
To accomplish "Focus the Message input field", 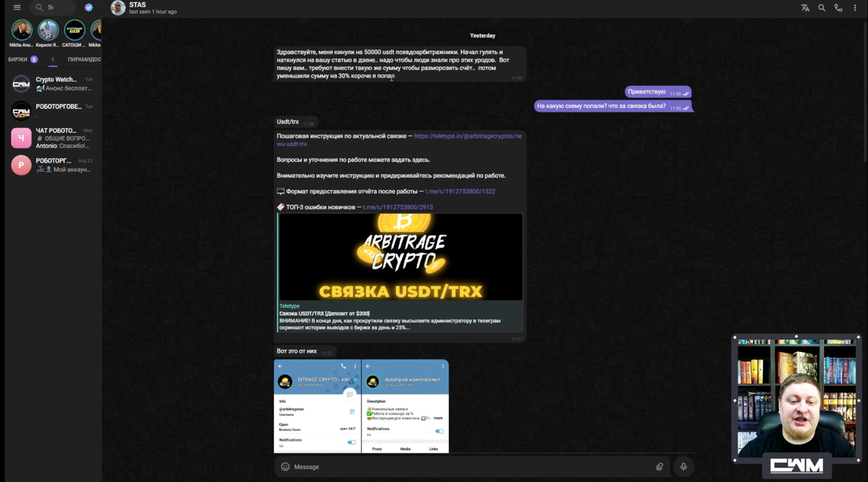I will [x=470, y=467].
